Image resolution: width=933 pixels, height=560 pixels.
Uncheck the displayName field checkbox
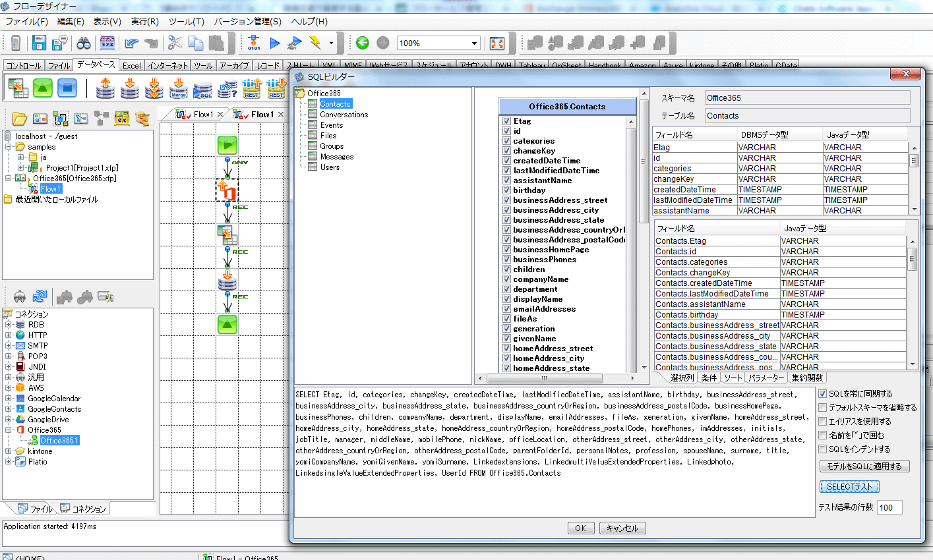coord(506,299)
